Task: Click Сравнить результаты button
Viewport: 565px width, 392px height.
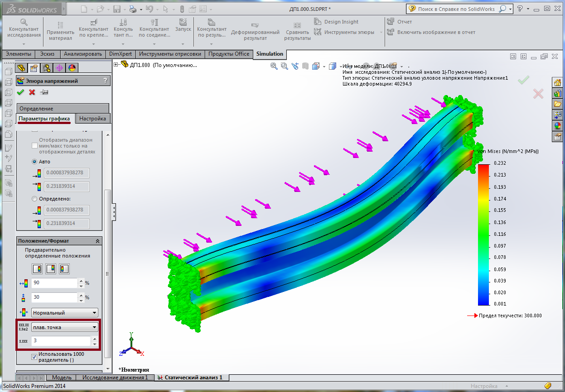Action: [x=297, y=31]
